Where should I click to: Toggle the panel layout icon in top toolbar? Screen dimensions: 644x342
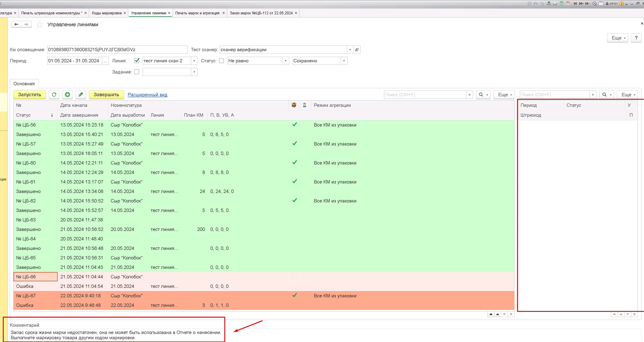tap(601, 4)
